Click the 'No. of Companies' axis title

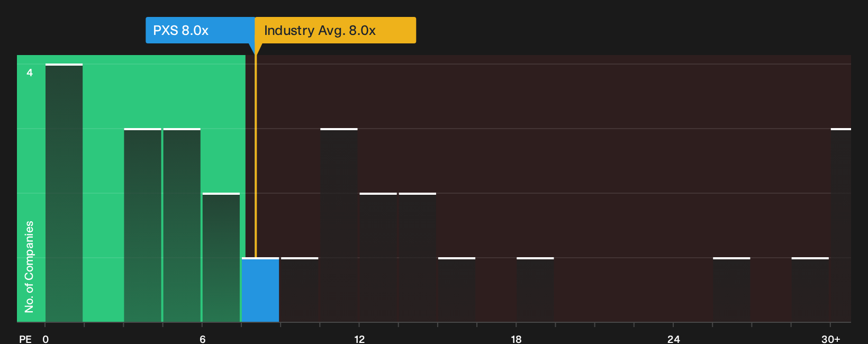(29, 267)
